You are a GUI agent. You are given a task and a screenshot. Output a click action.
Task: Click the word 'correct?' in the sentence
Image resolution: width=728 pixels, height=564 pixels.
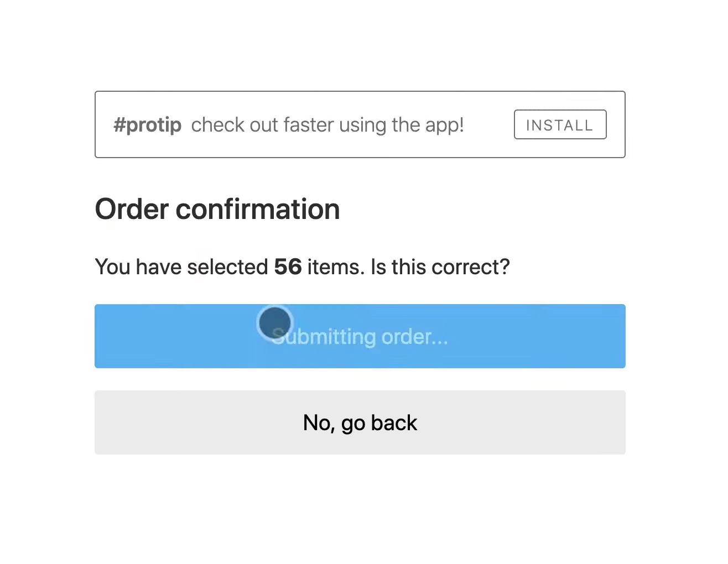point(471,267)
